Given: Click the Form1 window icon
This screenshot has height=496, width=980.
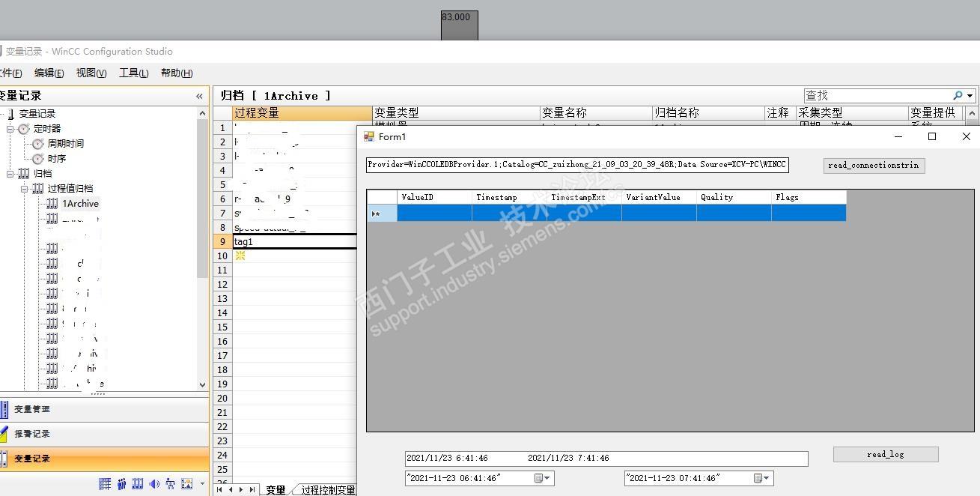Looking at the screenshot, I should [368, 136].
